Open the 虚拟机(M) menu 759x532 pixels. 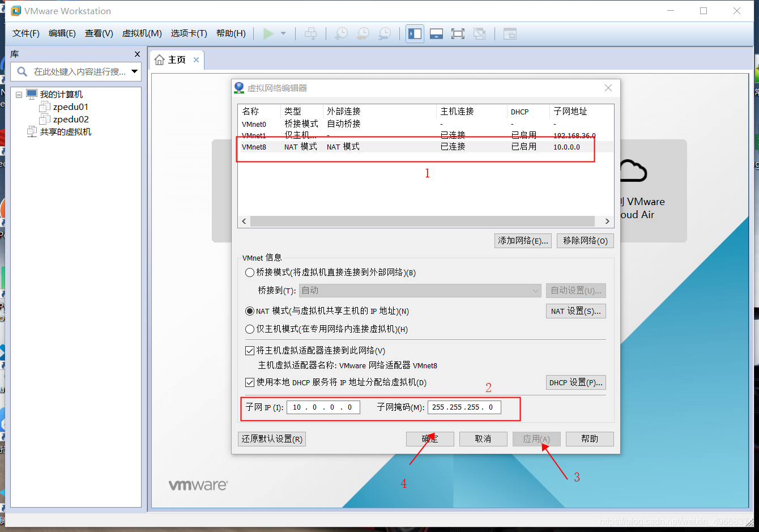tap(142, 33)
